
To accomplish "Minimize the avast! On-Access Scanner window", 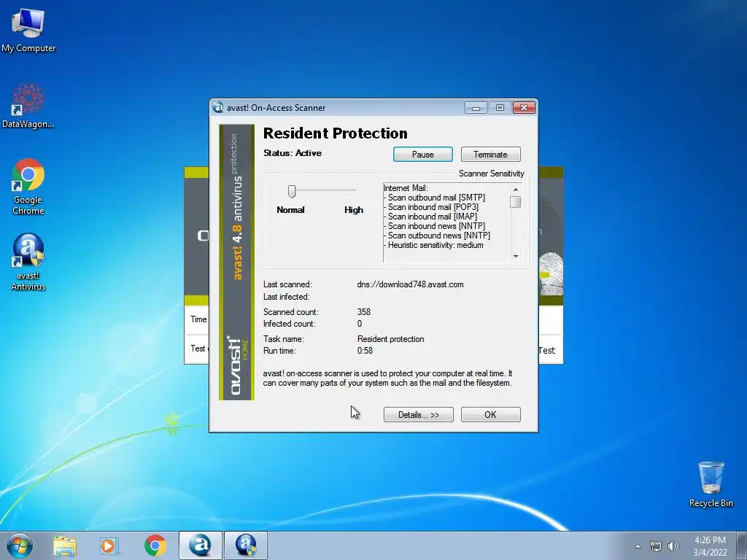I will pos(476,108).
